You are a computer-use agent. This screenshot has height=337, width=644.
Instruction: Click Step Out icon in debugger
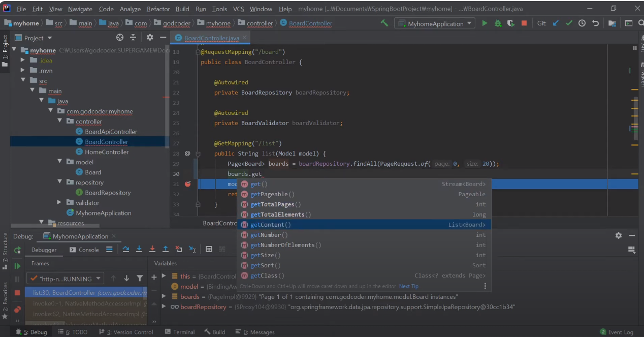point(166,249)
